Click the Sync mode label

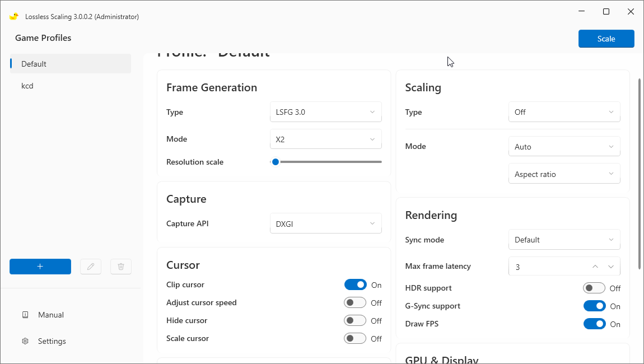coord(424,240)
